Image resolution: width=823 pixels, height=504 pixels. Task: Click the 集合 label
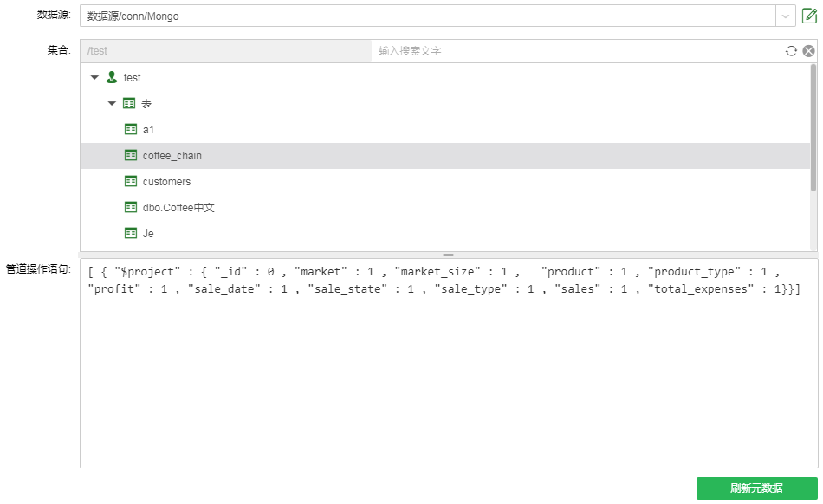click(x=59, y=50)
